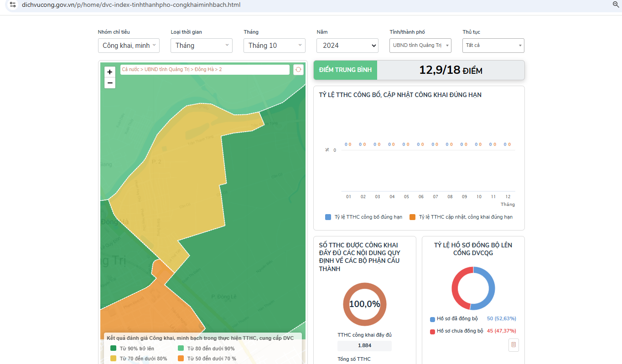Click the 50 (52,63%) synced value
This screenshot has height=364, width=622.
click(x=502, y=319)
